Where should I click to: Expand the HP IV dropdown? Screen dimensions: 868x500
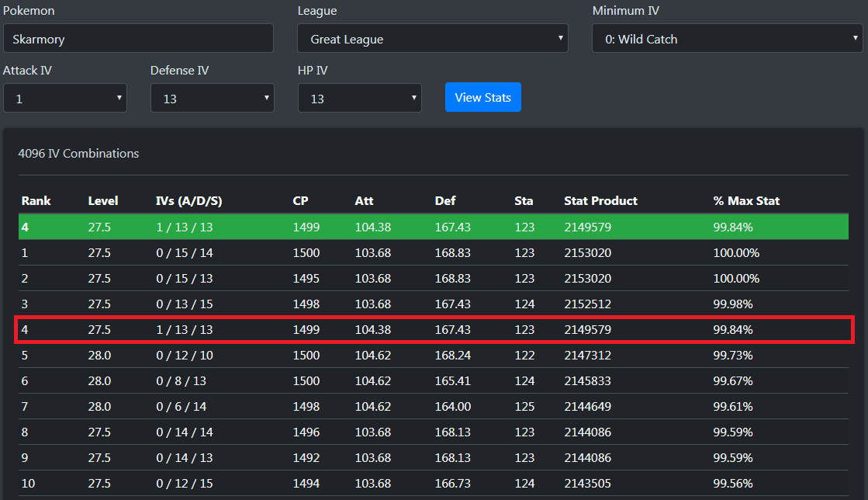[x=359, y=99]
